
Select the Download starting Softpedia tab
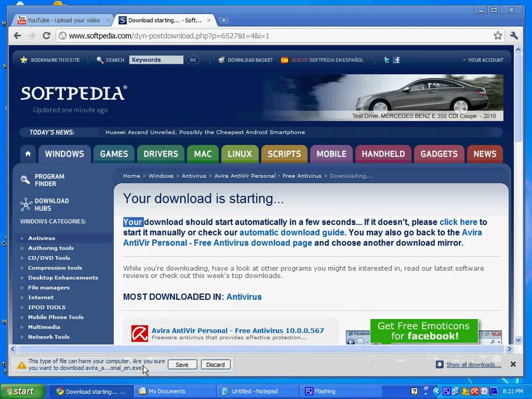(165, 21)
